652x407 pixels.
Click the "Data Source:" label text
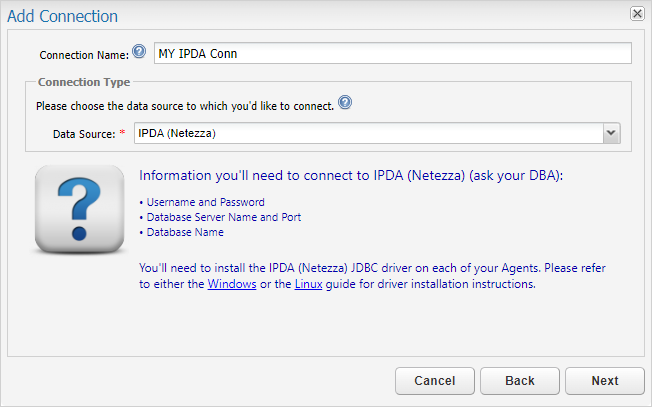(x=84, y=134)
